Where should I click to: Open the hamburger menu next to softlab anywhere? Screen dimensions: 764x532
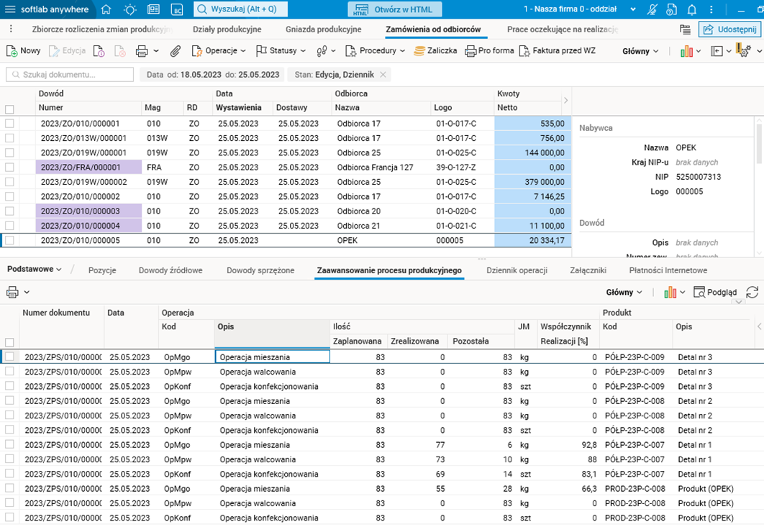pos(10,9)
